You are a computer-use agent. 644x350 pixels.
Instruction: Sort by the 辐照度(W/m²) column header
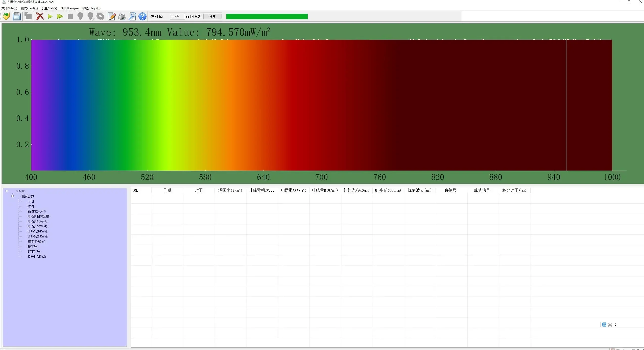click(230, 191)
